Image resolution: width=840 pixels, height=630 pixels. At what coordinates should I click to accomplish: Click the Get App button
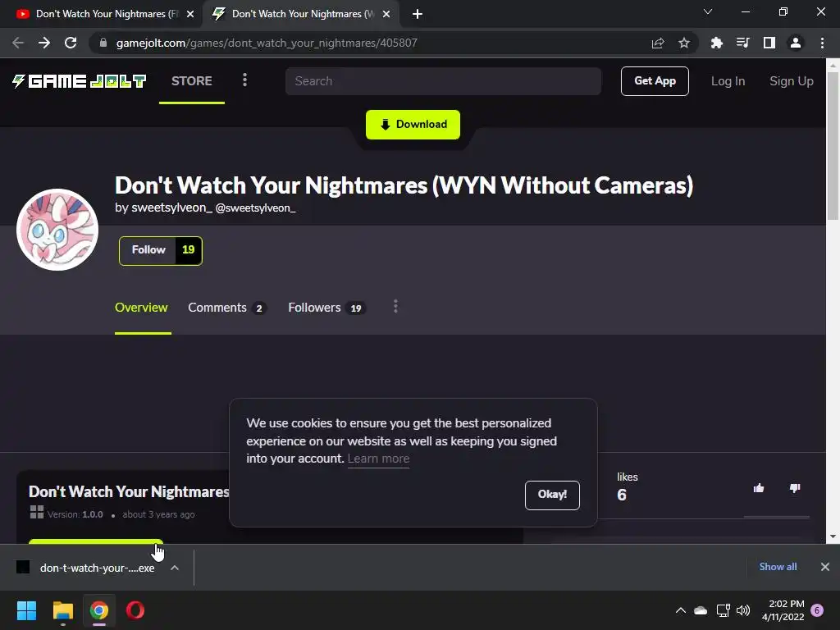[655, 81]
